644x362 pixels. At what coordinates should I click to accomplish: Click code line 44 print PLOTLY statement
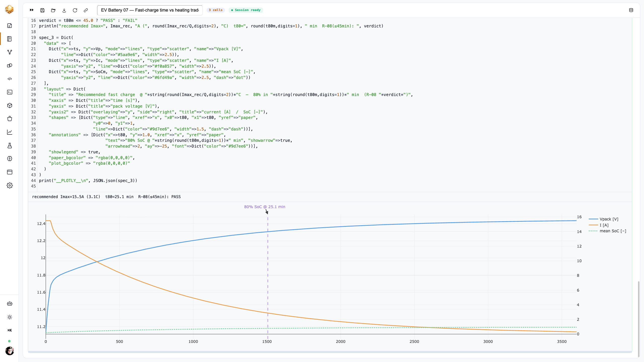coord(88,180)
